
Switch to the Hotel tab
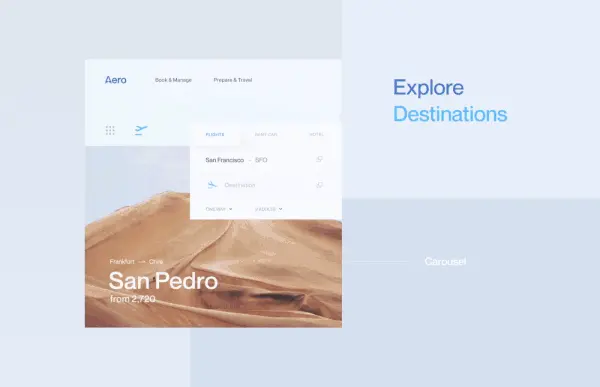(x=316, y=134)
